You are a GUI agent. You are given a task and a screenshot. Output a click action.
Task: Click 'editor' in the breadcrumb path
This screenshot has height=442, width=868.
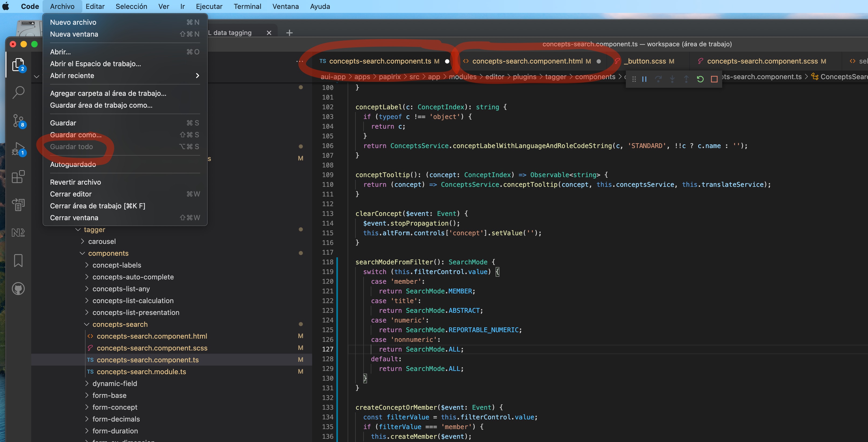pyautogui.click(x=495, y=76)
